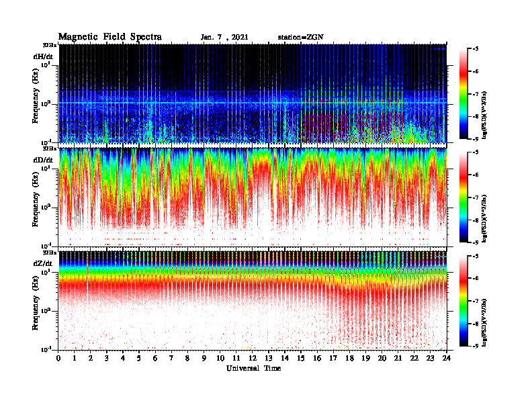
Task: Click the "-5" tick on the dH/dt color bar
Action: [476, 49]
